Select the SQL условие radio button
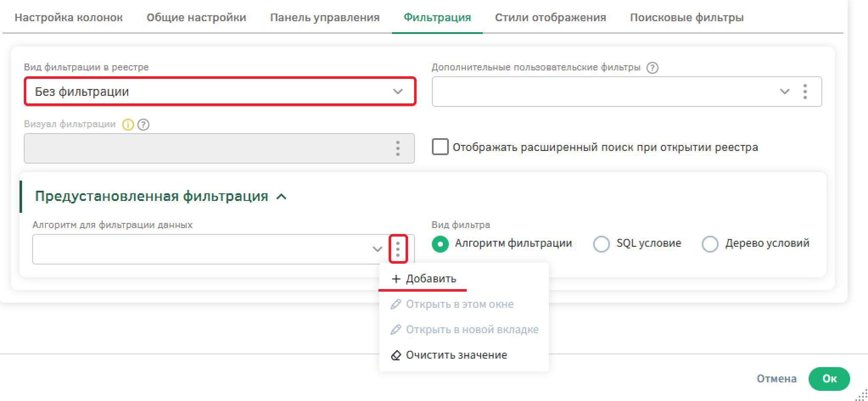The width and height of the screenshot is (868, 401). (601, 244)
